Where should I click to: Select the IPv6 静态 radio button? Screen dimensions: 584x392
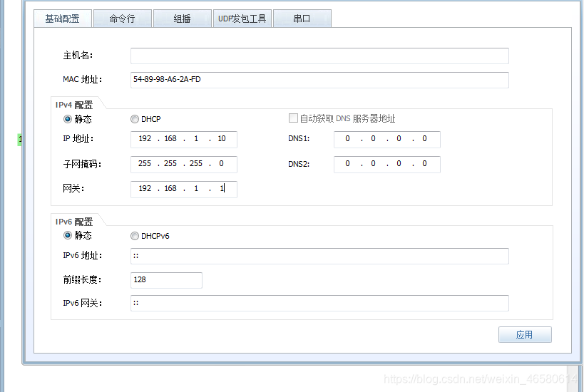tap(68, 235)
